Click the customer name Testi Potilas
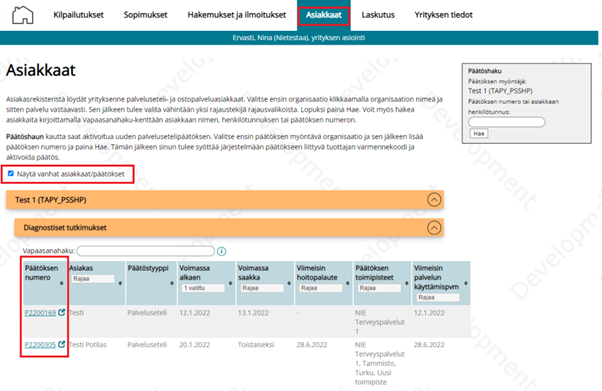 tap(88, 345)
